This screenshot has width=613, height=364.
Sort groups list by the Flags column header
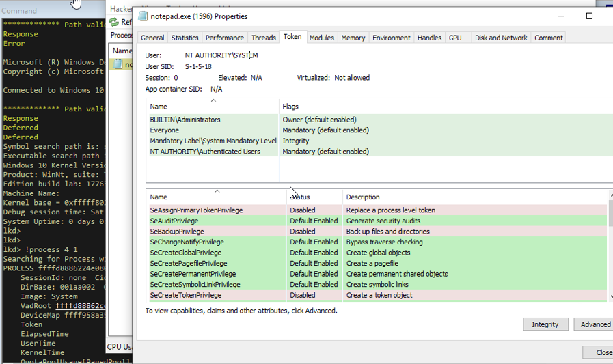pos(446,107)
